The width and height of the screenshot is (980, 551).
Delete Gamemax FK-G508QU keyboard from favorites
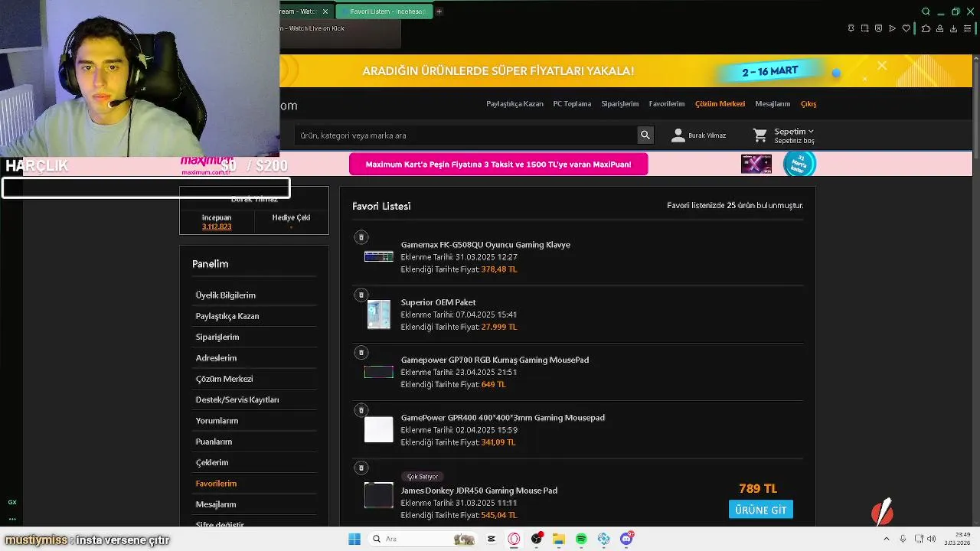click(x=361, y=237)
